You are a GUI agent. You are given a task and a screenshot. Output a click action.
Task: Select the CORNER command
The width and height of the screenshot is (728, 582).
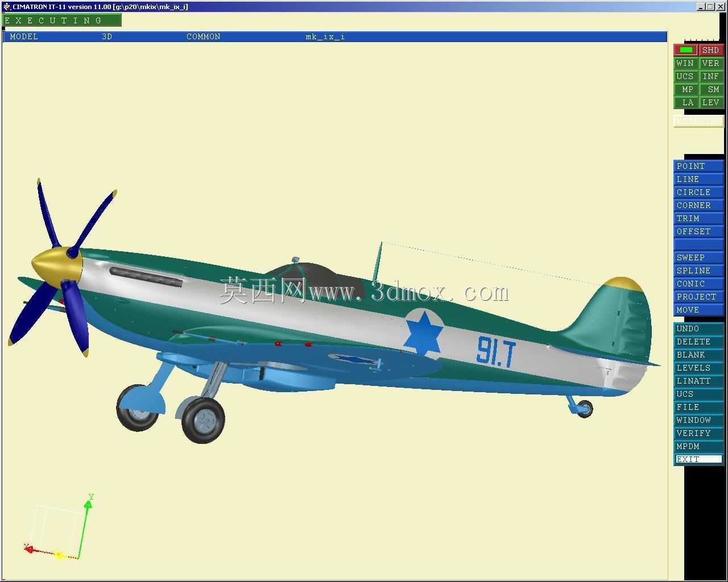click(698, 205)
